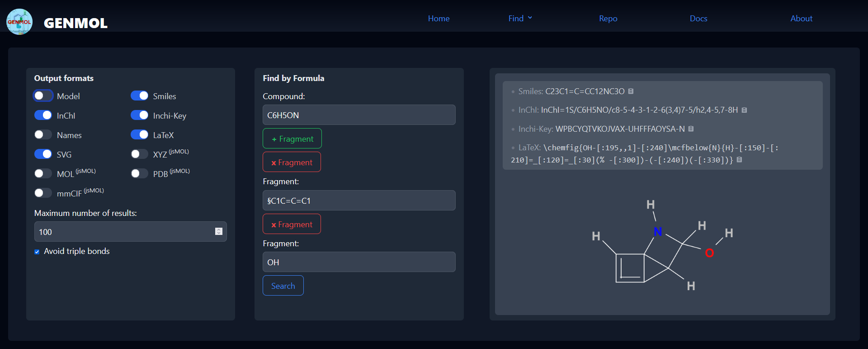Click the GENMOL logo icon
868x349 pixels.
[x=19, y=22]
